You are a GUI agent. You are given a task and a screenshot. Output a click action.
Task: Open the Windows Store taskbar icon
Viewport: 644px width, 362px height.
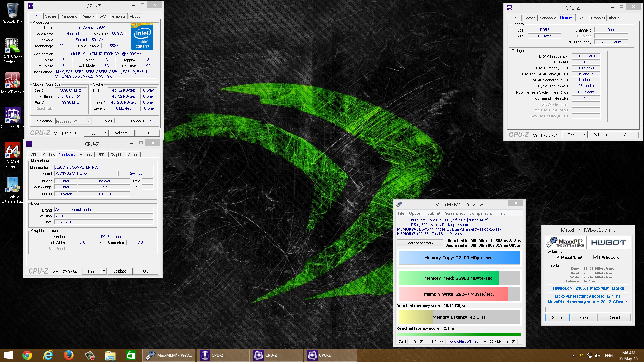pyautogui.click(x=130, y=355)
